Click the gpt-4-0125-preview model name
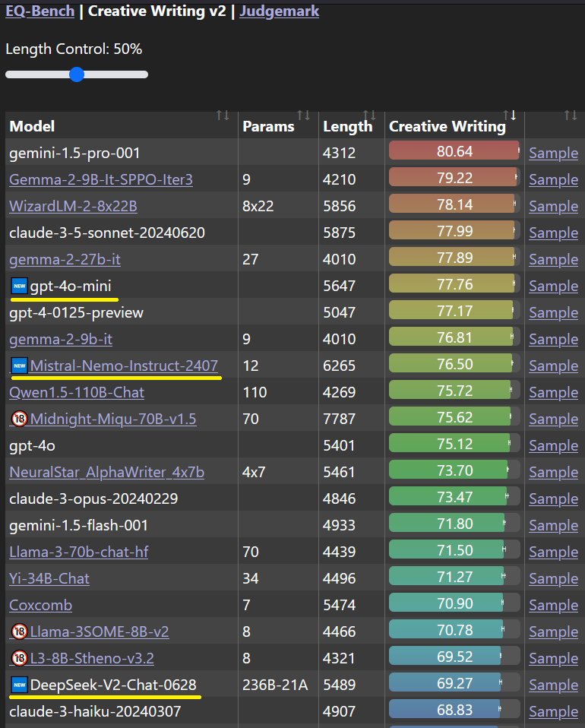 point(76,312)
